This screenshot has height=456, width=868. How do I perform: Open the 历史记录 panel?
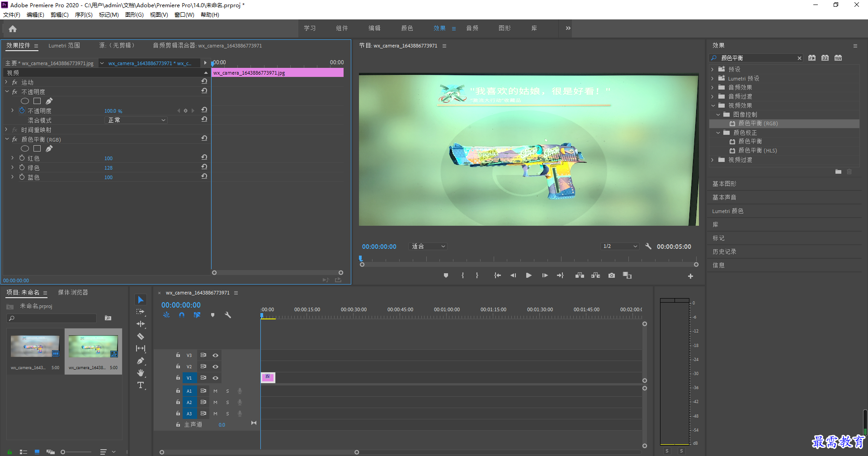click(x=724, y=252)
